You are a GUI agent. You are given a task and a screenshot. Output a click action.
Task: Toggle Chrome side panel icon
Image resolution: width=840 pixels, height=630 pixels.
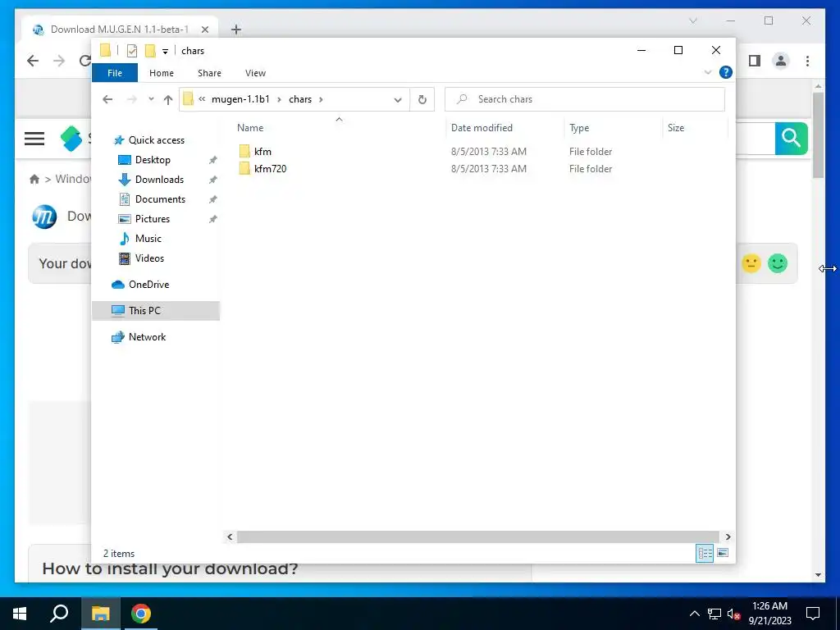(x=755, y=61)
